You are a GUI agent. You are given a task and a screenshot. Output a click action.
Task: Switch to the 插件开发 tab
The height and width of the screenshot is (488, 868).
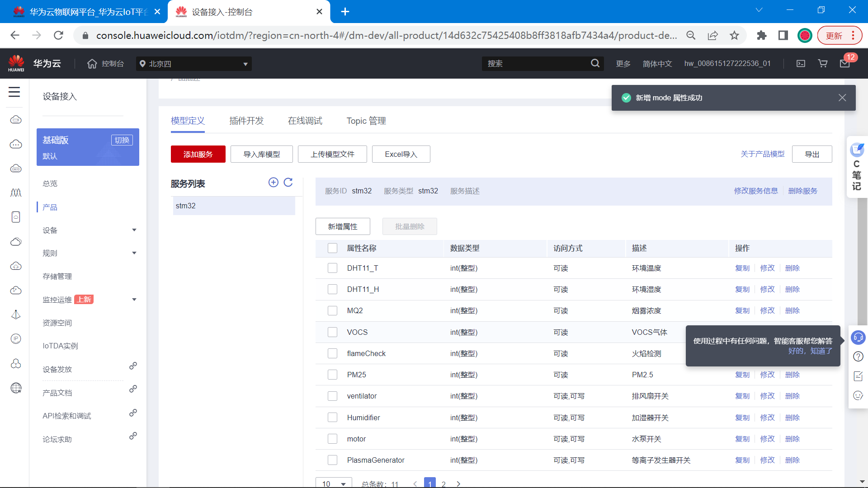click(246, 121)
